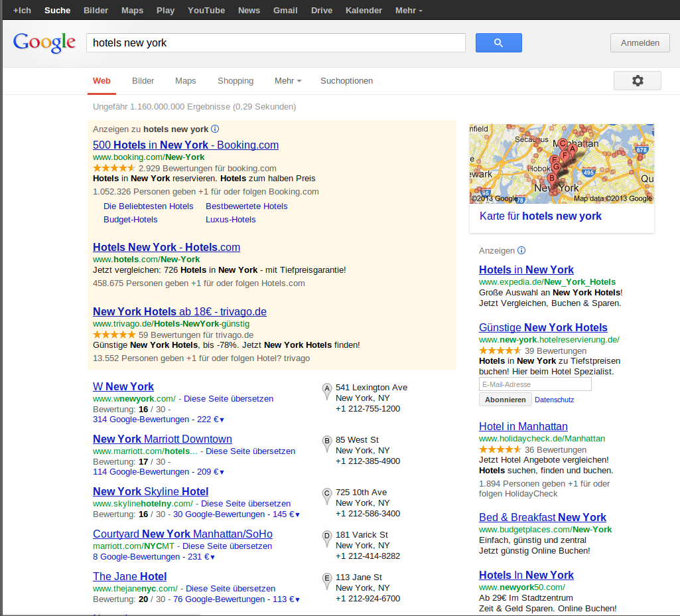This screenshot has width=680, height=616.
Task: Open the New York hotels map thumbnail
Action: 561,163
